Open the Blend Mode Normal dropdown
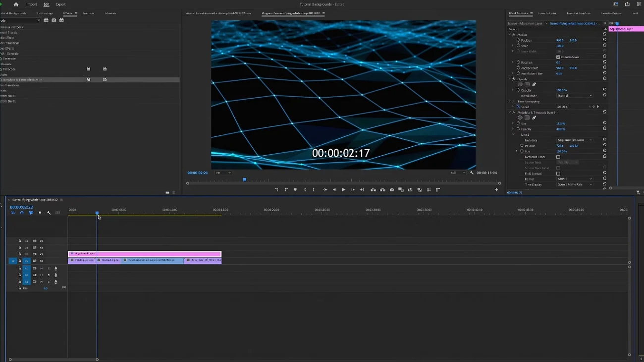Image resolution: width=644 pixels, height=362 pixels. coord(575,96)
